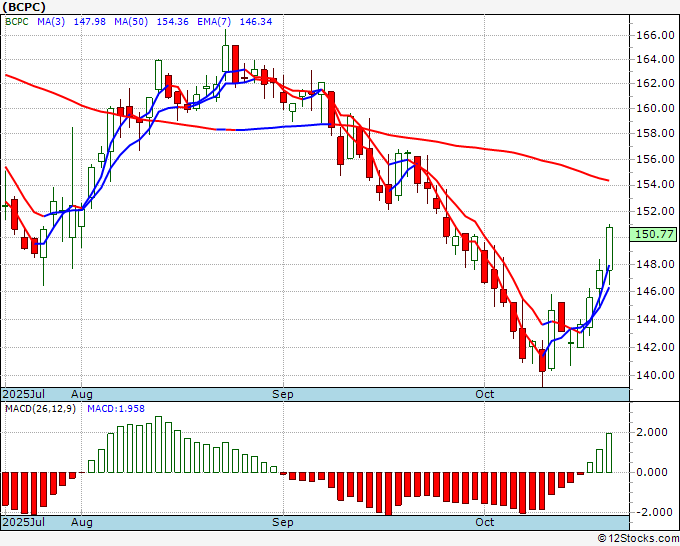Click the latest tall green candlestick
Screen dimensions: 680x546
(x=608, y=247)
